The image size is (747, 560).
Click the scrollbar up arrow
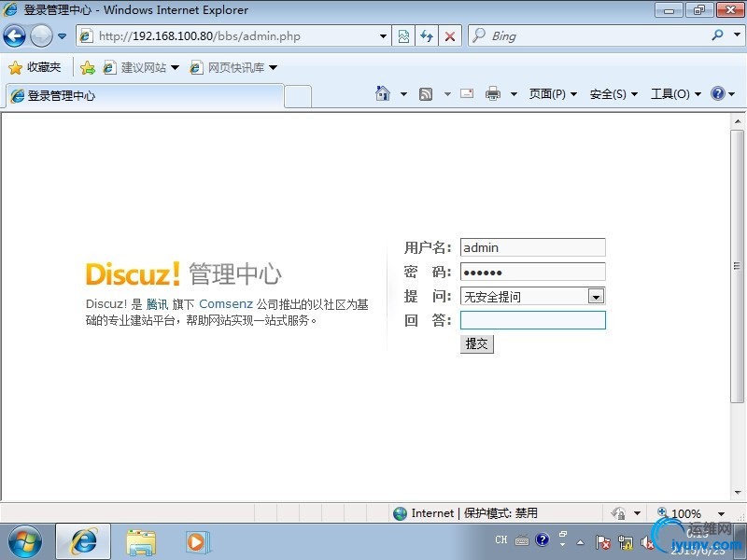pyautogui.click(x=738, y=121)
